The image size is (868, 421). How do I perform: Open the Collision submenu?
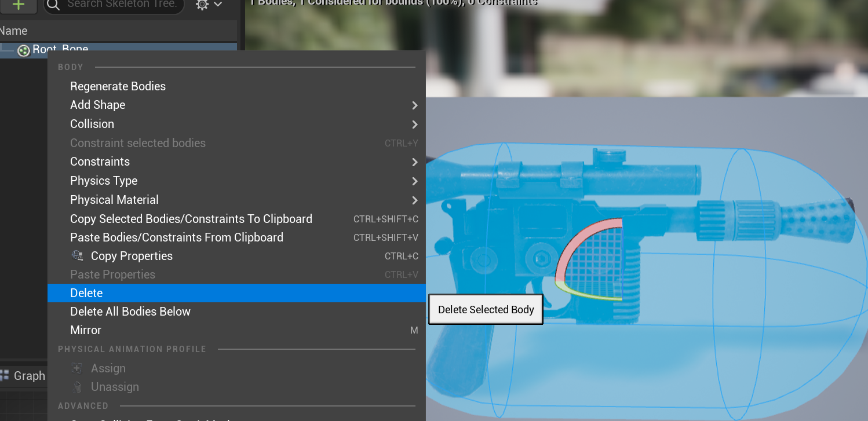(x=236, y=124)
